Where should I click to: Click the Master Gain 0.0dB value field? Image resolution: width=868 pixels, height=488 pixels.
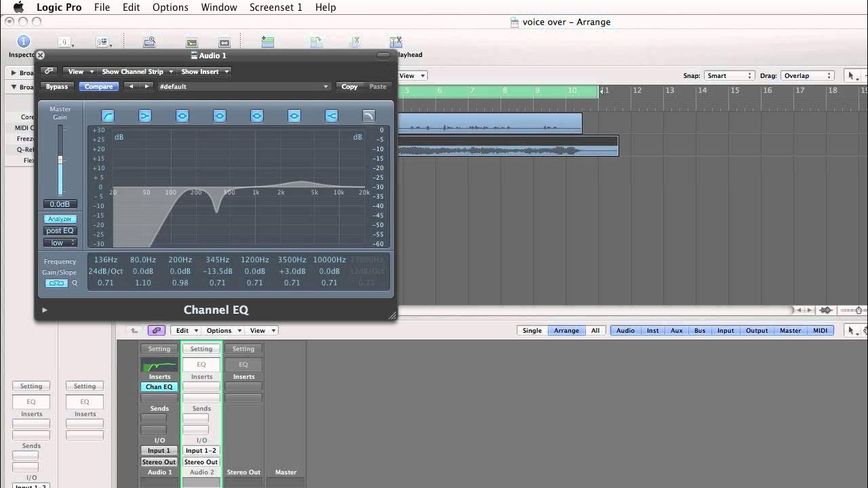click(60, 204)
